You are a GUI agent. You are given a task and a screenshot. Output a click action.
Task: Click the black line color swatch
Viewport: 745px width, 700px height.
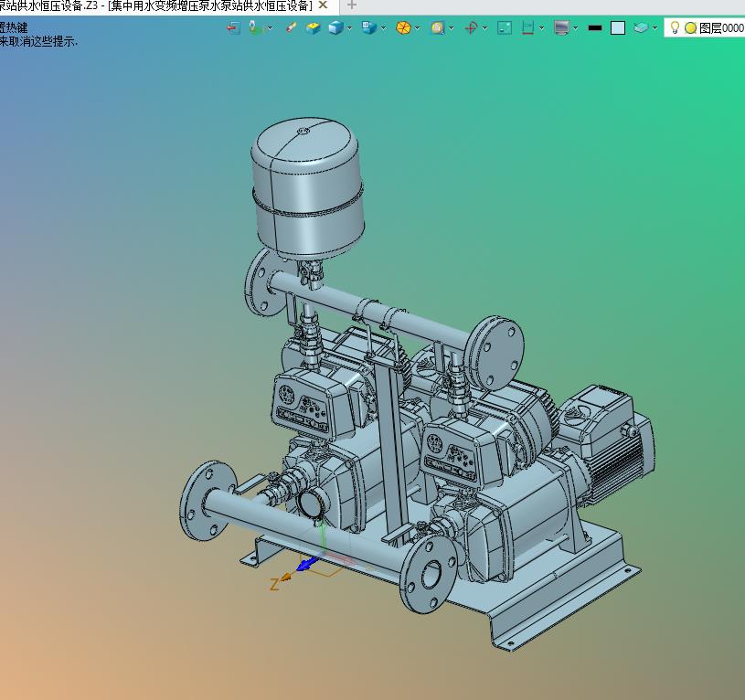click(595, 28)
